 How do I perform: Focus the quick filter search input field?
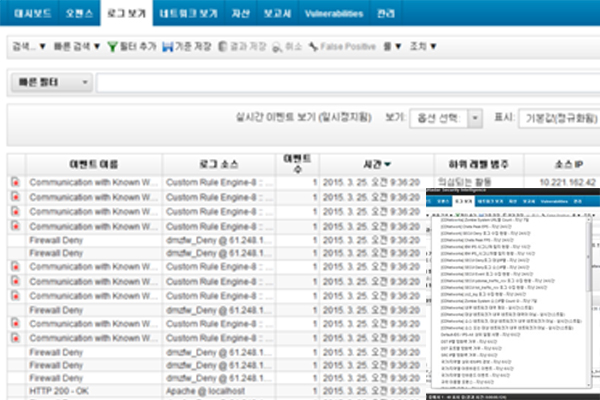(x=348, y=83)
